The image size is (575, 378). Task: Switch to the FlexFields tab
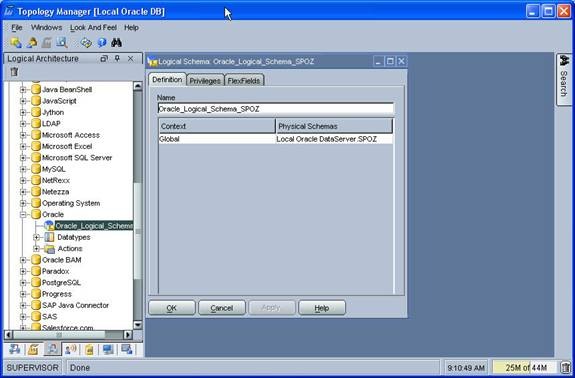coord(244,81)
